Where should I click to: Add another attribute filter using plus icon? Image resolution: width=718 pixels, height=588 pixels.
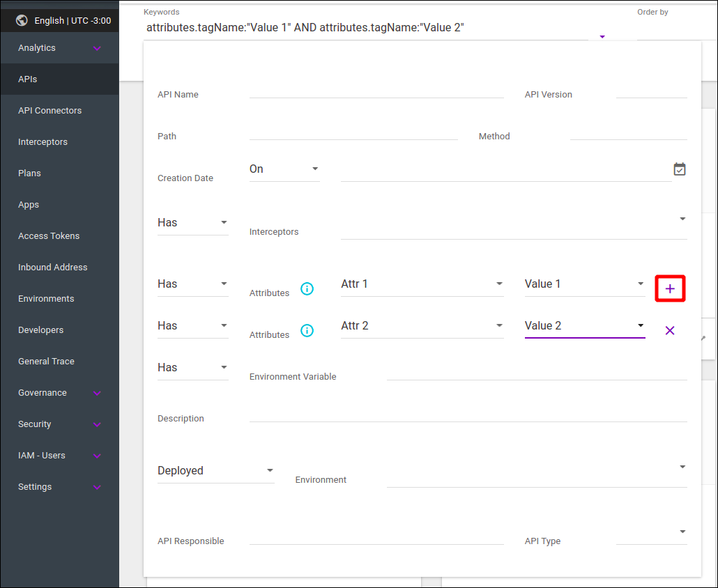point(670,287)
